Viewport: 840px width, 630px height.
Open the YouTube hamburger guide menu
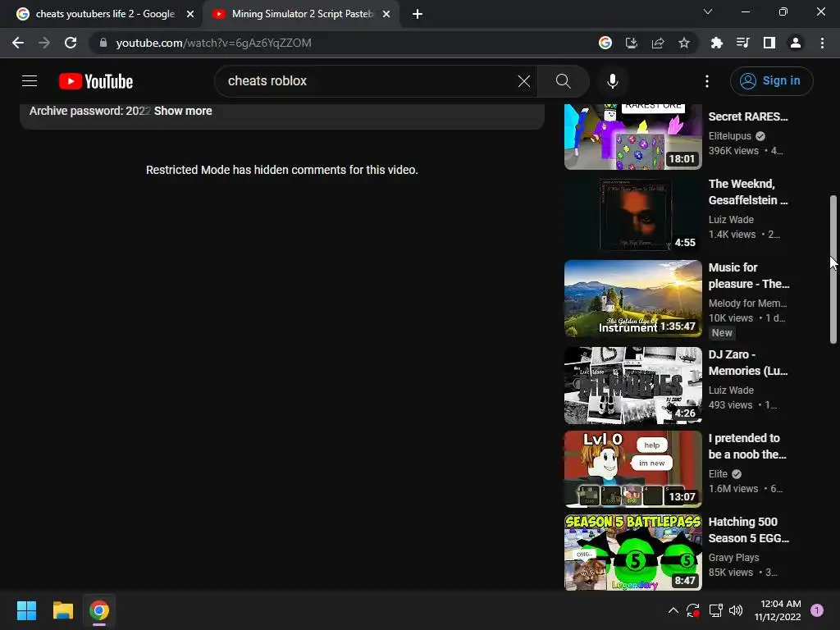(30, 81)
